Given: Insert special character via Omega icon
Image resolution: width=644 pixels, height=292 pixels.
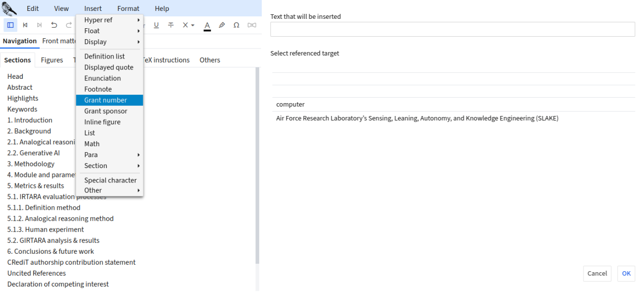Looking at the screenshot, I should (236, 25).
